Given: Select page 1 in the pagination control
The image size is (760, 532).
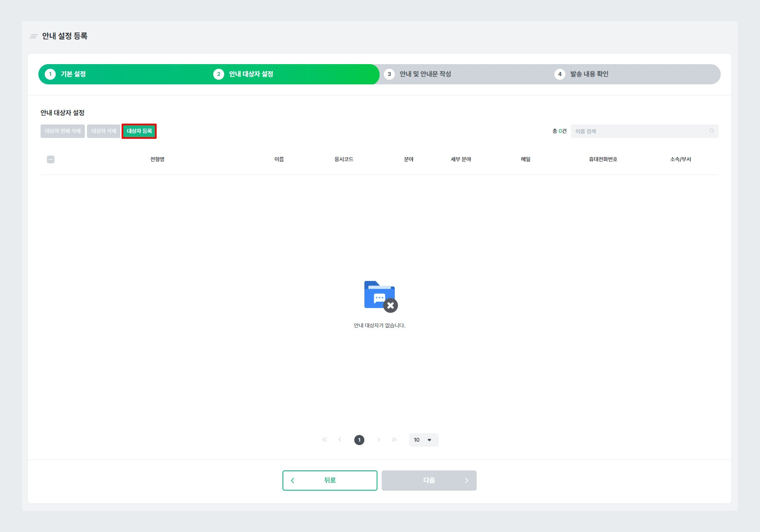Looking at the screenshot, I should (x=359, y=440).
